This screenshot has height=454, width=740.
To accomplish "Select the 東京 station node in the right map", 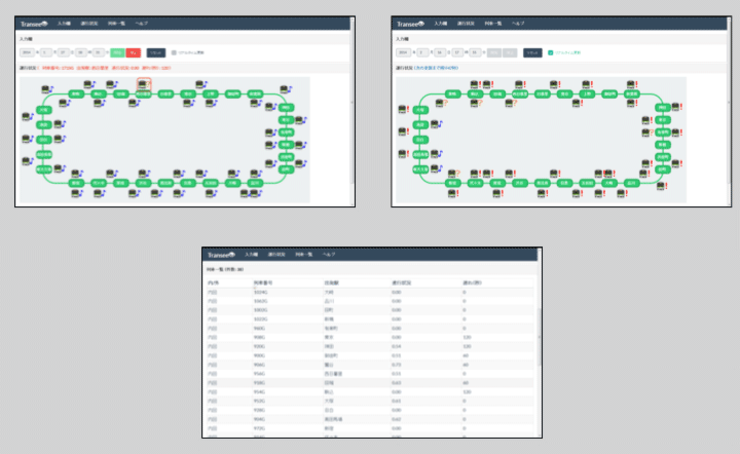I will [x=661, y=118].
